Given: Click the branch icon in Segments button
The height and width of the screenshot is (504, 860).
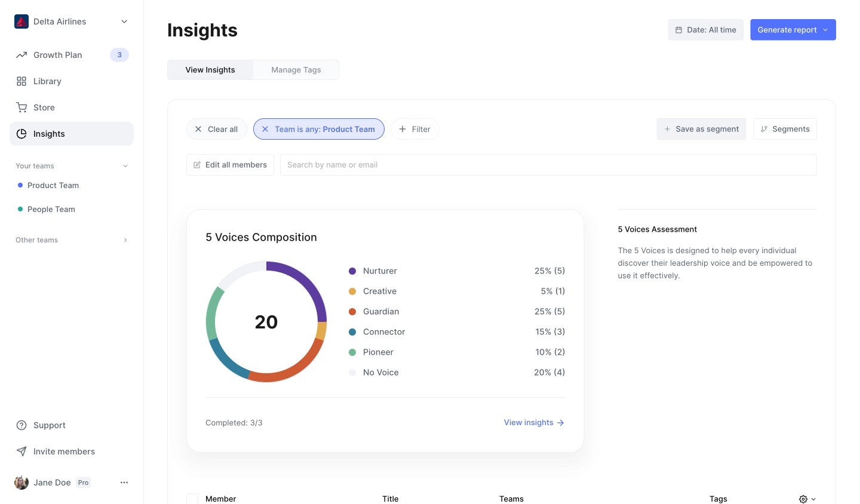Looking at the screenshot, I should 764,129.
